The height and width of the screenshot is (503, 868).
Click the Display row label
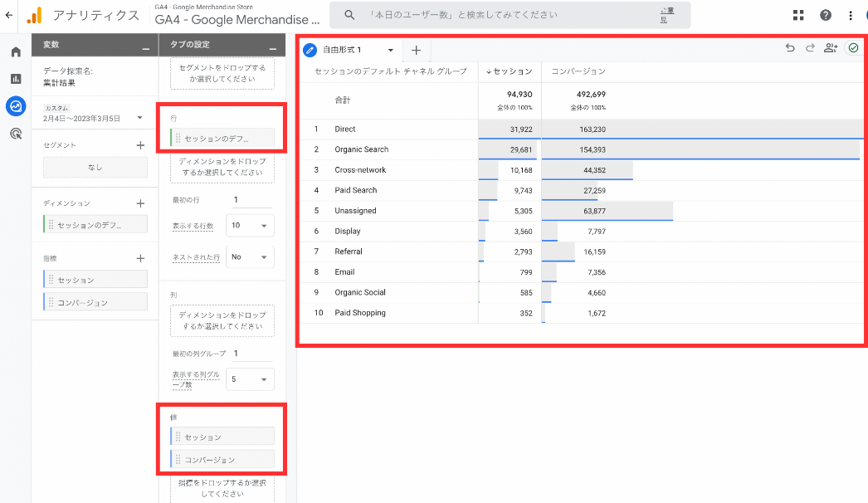(347, 231)
